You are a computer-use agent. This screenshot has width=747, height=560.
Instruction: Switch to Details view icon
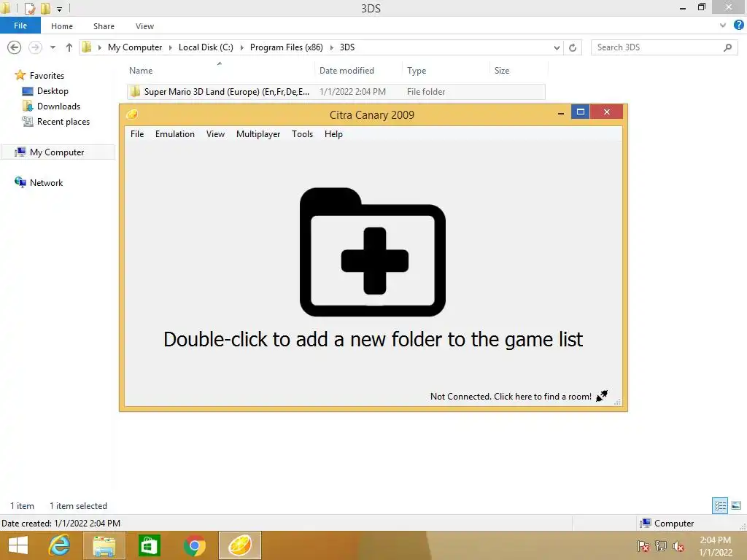click(x=720, y=505)
